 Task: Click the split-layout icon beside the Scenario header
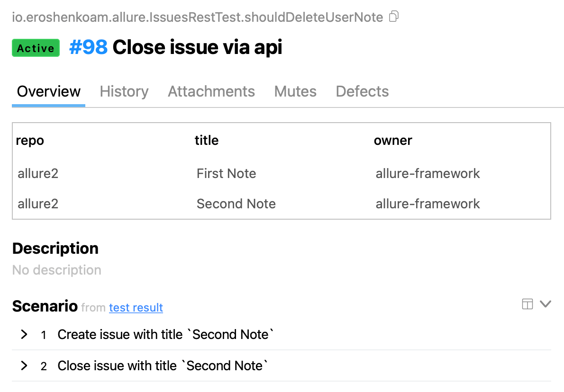(527, 304)
